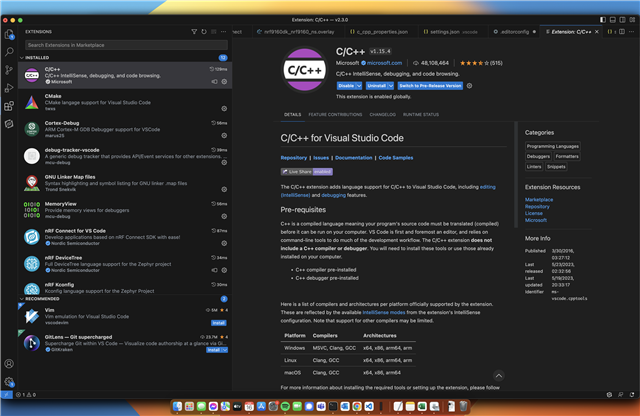Install GitLens extension
This screenshot has width=640, height=416.
214,350
